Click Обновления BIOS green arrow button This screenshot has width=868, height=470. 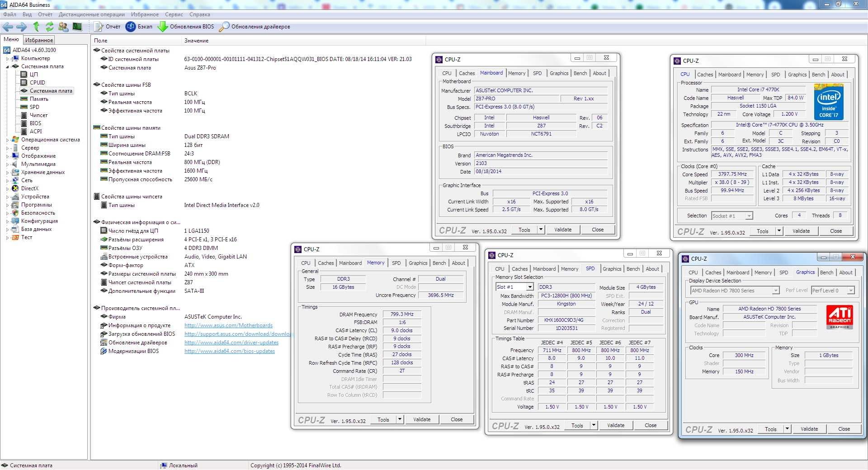[x=186, y=27]
